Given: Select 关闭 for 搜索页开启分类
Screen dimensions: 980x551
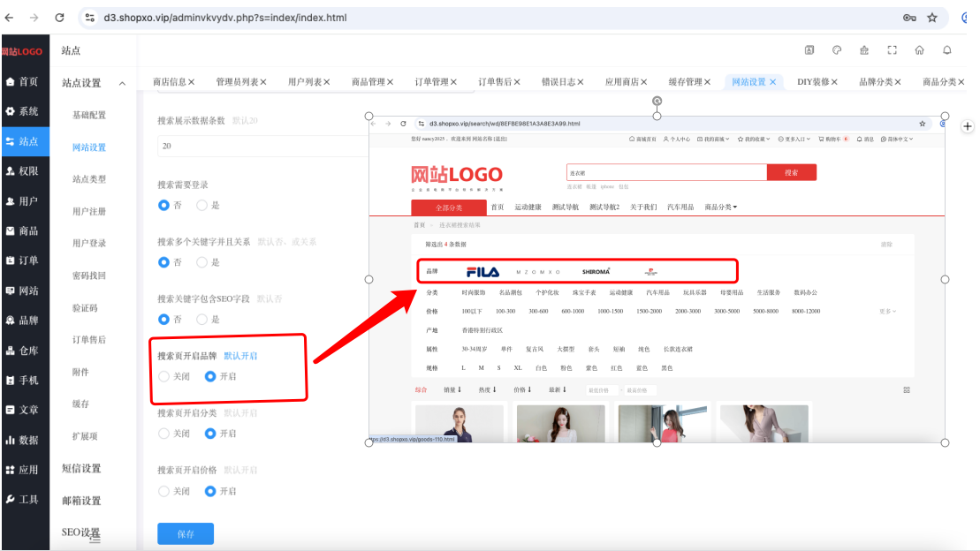Looking at the screenshot, I should 164,434.
